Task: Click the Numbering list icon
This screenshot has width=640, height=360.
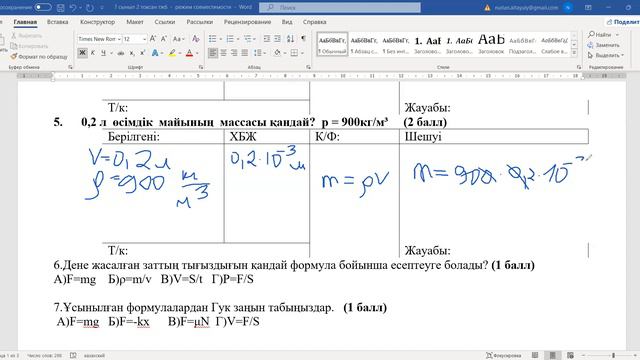Action: coord(230,39)
